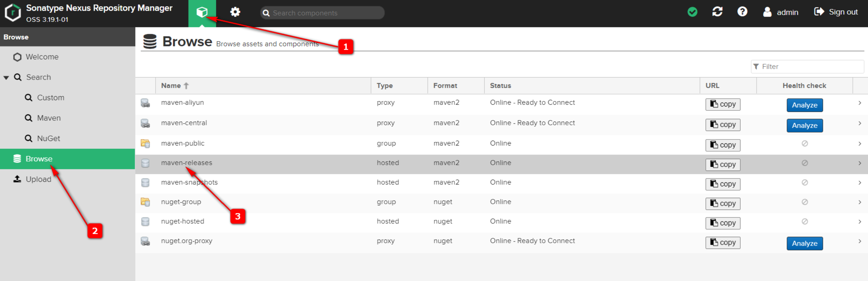Sort by the Format column header
Viewport: 868px width, 281px height.
tap(456, 86)
